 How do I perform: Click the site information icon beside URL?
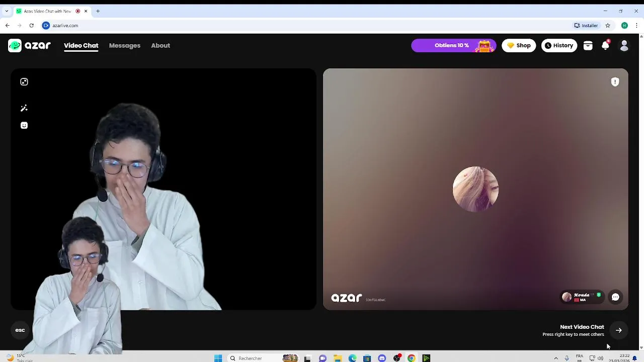[x=46, y=25]
